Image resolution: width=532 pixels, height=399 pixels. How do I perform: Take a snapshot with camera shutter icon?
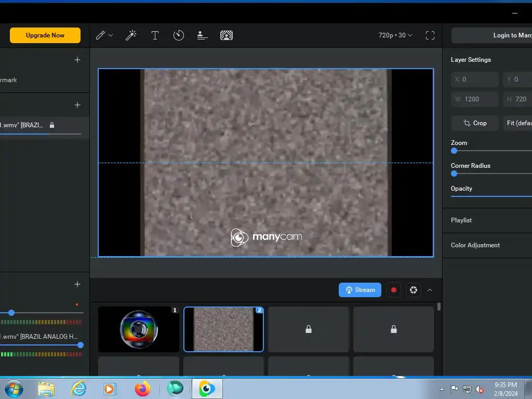tap(414, 290)
